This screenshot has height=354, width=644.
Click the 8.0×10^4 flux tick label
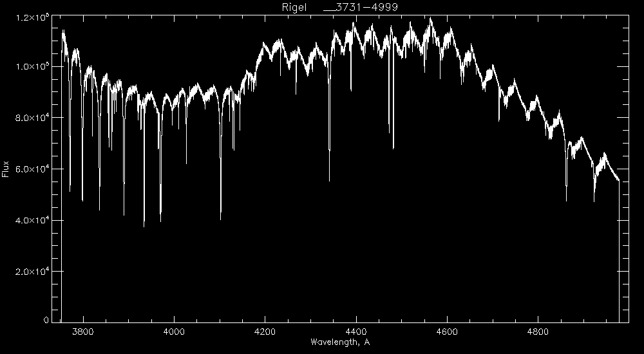pyautogui.click(x=31, y=118)
